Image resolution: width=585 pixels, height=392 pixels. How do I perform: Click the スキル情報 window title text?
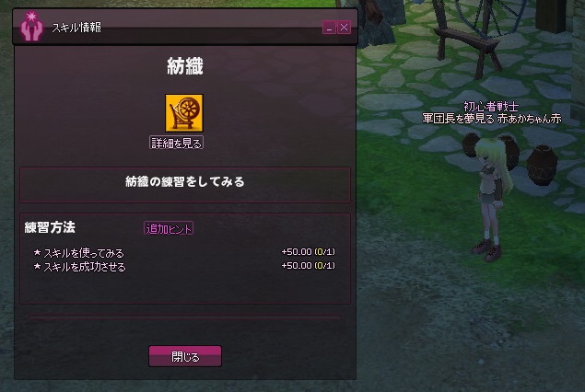tap(76, 28)
